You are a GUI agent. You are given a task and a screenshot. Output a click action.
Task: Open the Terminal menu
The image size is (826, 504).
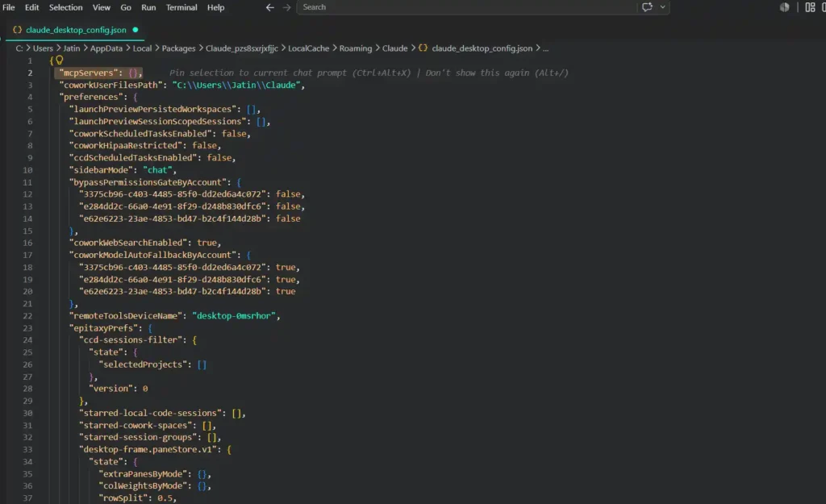[x=181, y=7]
